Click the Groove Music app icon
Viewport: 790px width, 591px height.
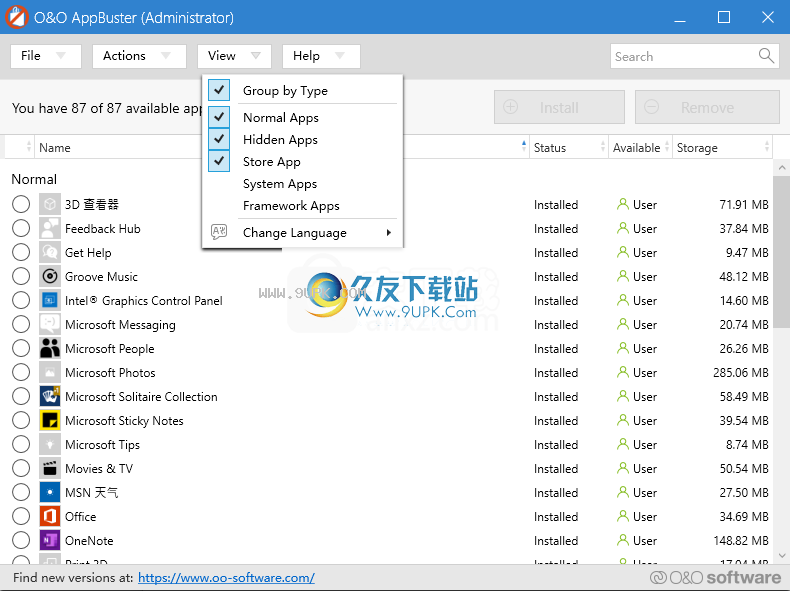click(x=50, y=276)
